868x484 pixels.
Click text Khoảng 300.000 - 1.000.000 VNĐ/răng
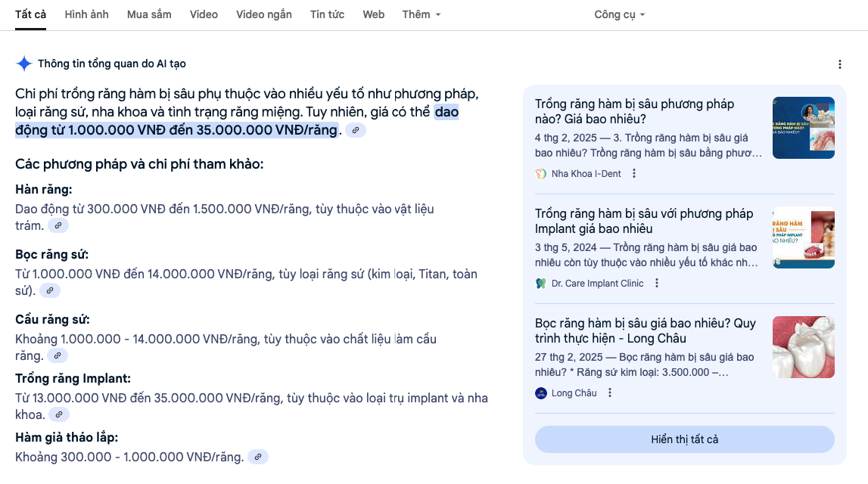pos(129,457)
